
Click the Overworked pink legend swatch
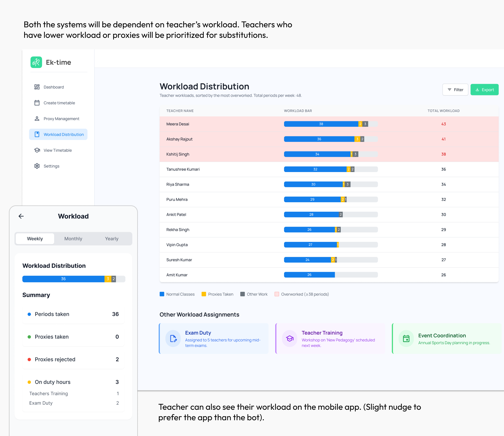277,294
